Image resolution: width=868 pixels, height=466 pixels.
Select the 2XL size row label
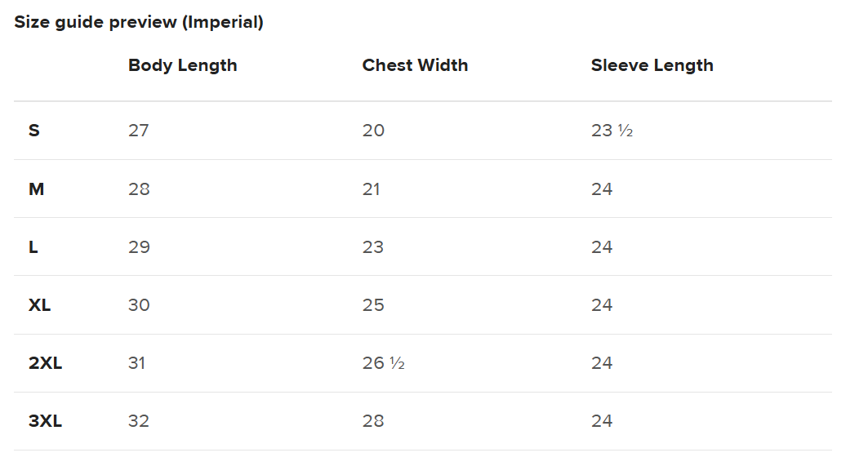(x=45, y=363)
